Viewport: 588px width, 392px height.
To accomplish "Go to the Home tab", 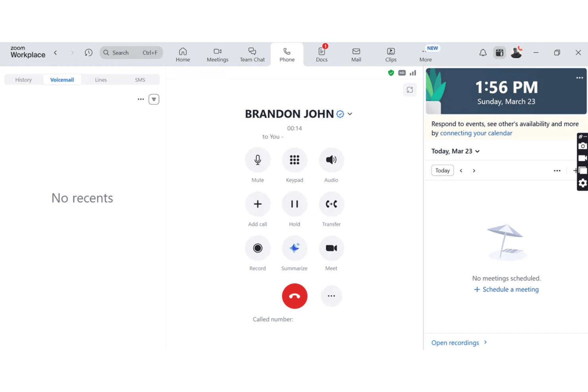I will pos(183,55).
